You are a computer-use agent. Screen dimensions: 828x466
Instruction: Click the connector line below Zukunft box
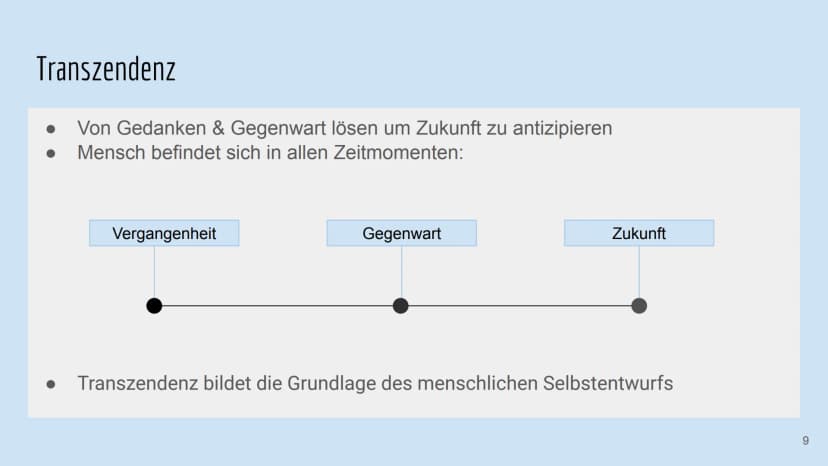[639, 272]
